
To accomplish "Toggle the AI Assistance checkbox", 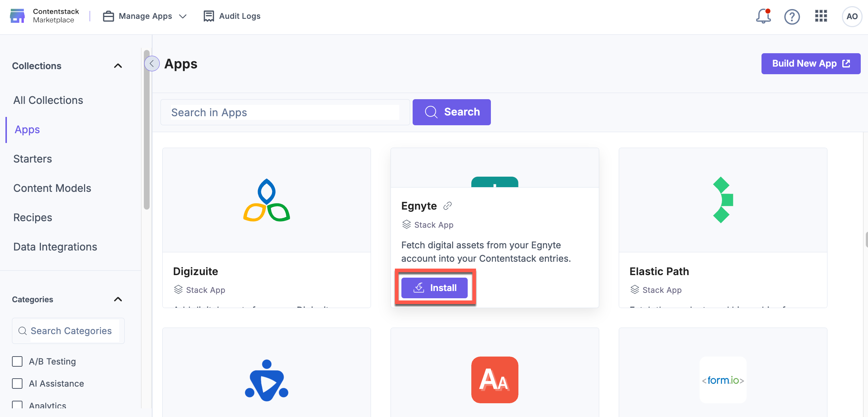I will coord(17,383).
